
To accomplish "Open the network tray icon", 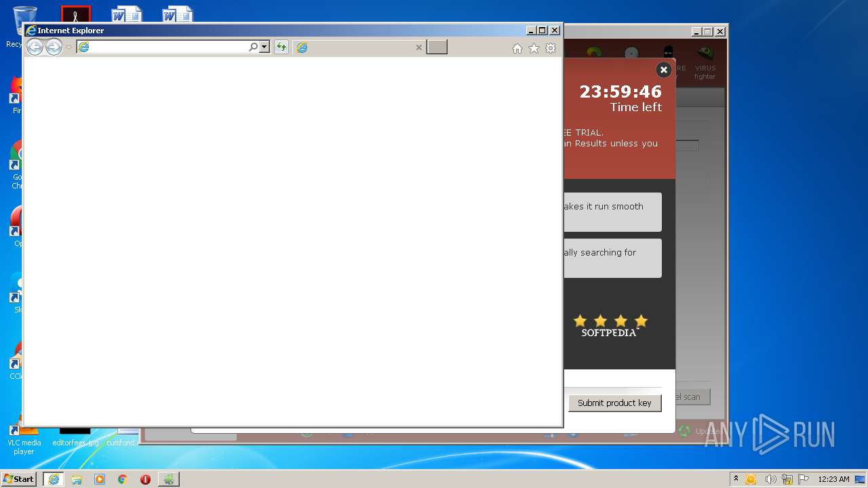I will pos(787,479).
